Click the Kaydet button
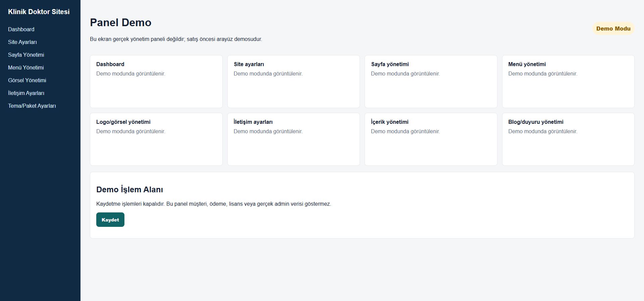The height and width of the screenshot is (301, 644). pos(110,220)
